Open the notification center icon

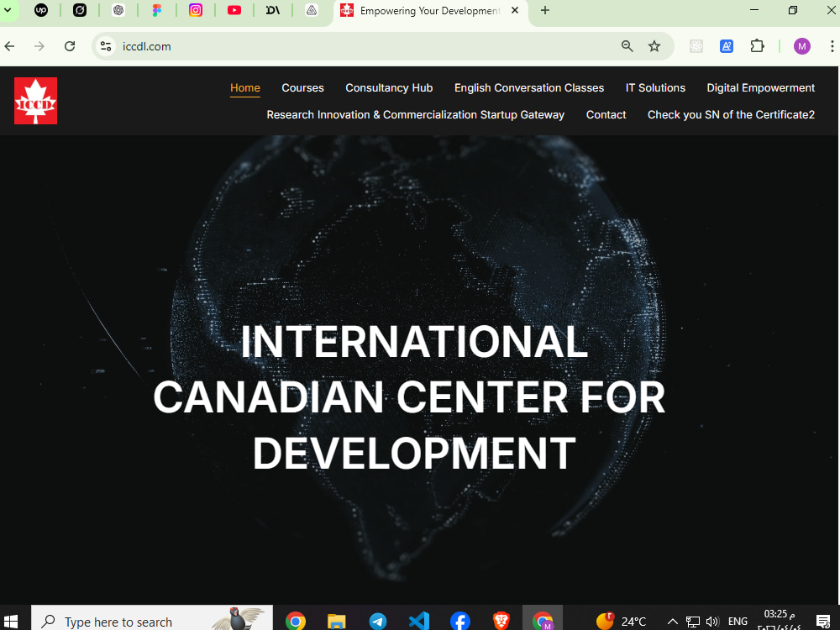coord(823,622)
